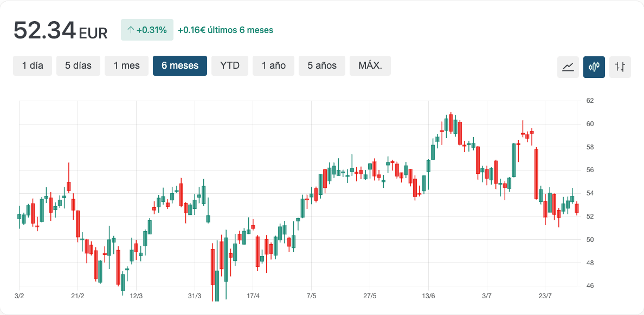Screen dimensions: 644x315
Task: Click the 46 label on the price axis
Action: [x=590, y=286]
